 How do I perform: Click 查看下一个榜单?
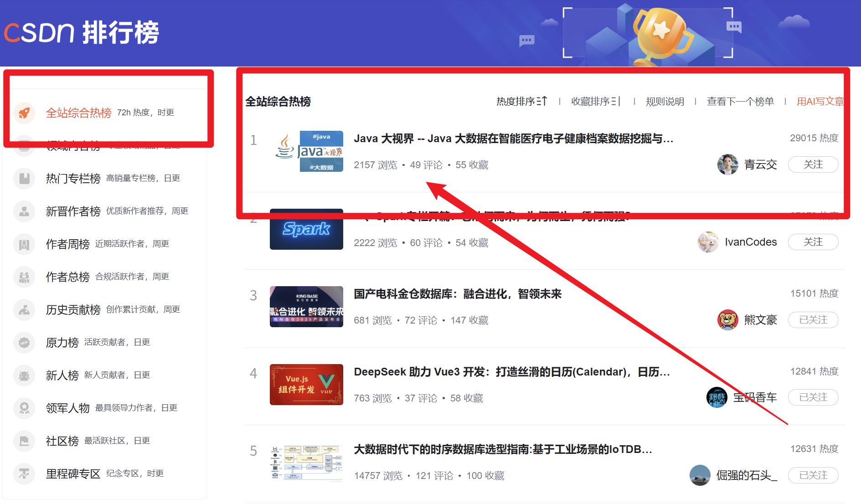click(x=740, y=101)
